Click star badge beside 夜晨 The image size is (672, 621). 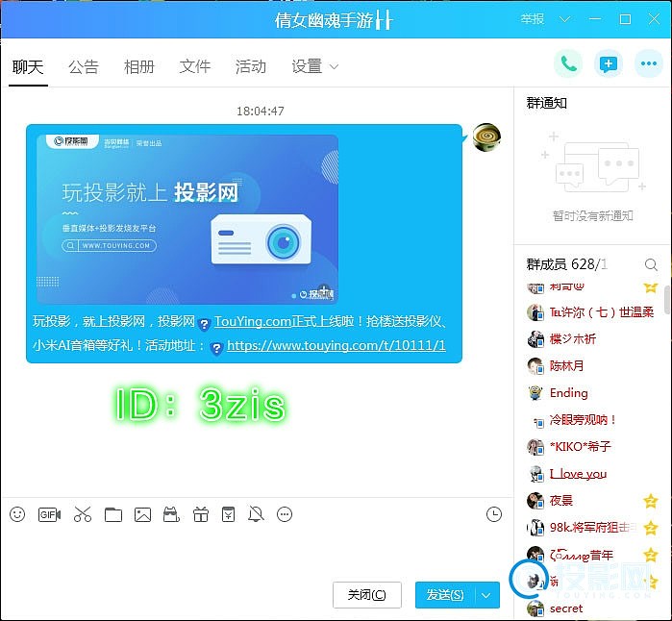click(651, 500)
